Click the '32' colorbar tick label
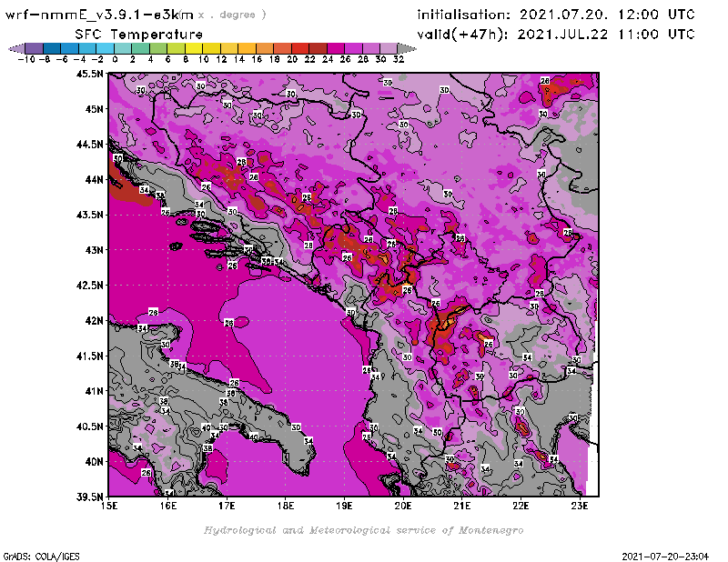 pos(399,59)
